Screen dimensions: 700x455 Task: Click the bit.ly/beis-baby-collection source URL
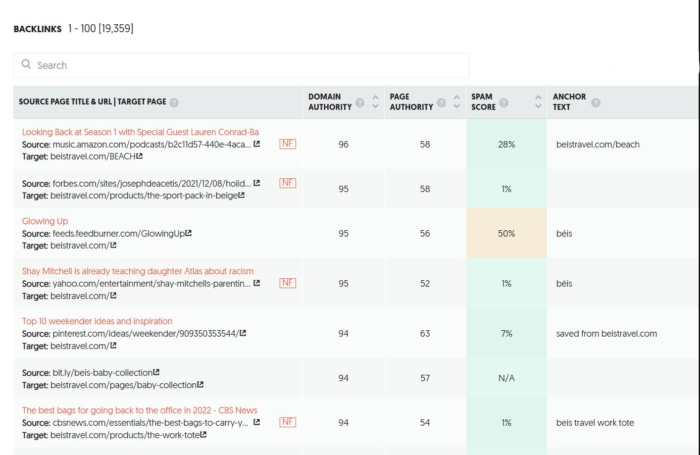[x=103, y=372]
